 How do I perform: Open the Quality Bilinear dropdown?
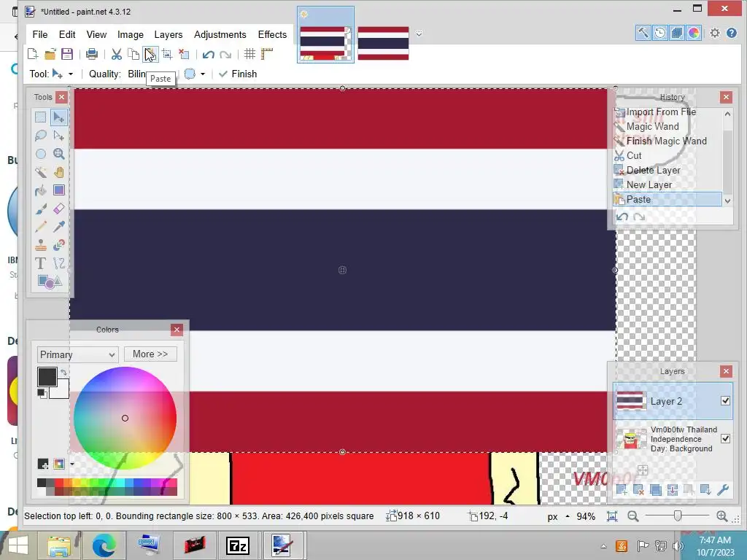coord(136,74)
